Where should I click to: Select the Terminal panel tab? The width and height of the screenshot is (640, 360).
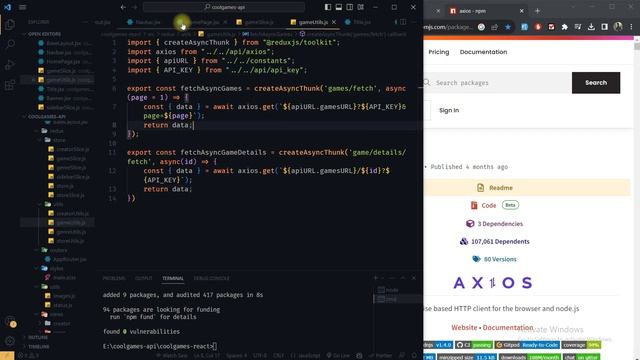173,278
